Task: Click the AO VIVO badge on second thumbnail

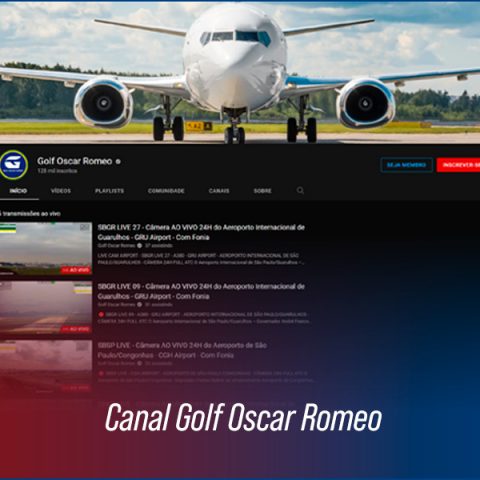Action: tap(76, 329)
